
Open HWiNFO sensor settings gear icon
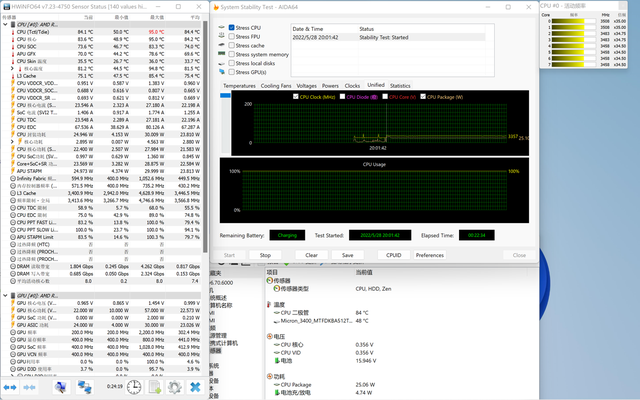[x=174, y=386]
